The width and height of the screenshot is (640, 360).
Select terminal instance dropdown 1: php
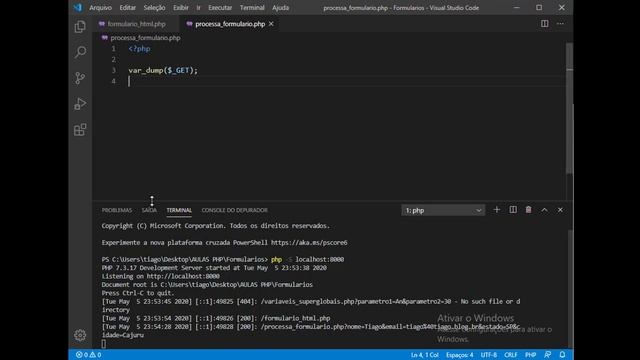point(443,210)
